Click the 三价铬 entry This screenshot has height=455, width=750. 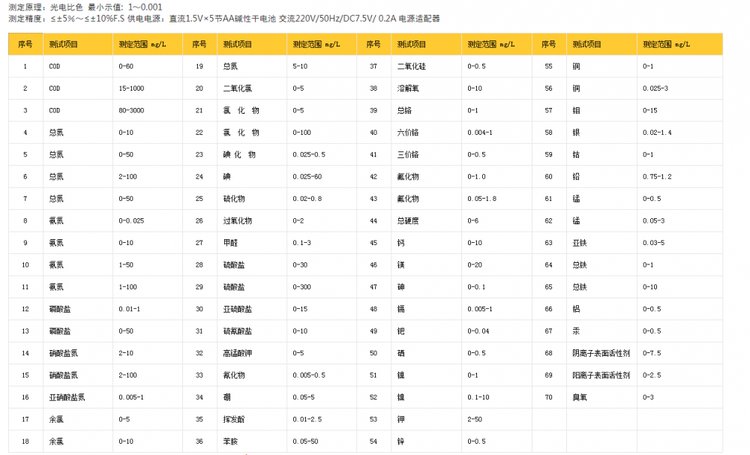(x=408, y=154)
